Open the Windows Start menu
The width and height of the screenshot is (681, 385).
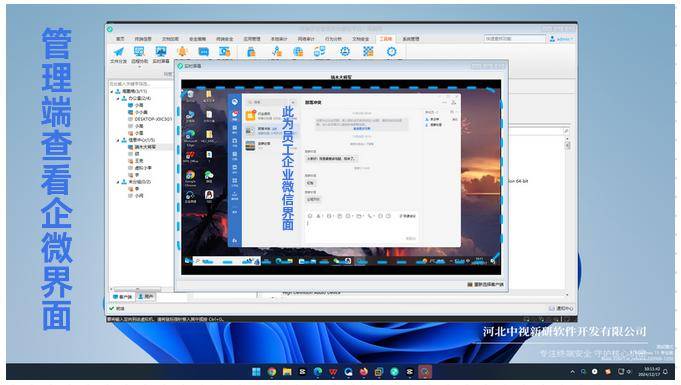tap(256, 372)
